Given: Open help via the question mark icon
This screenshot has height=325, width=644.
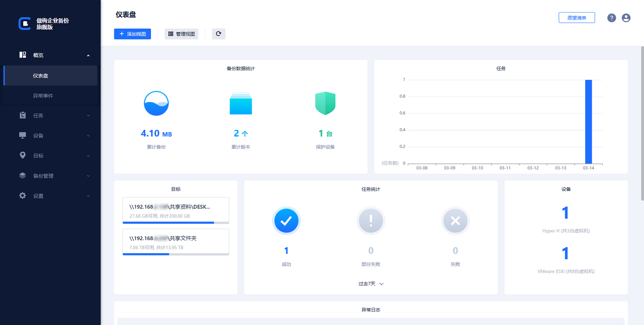Looking at the screenshot, I should click(611, 18).
